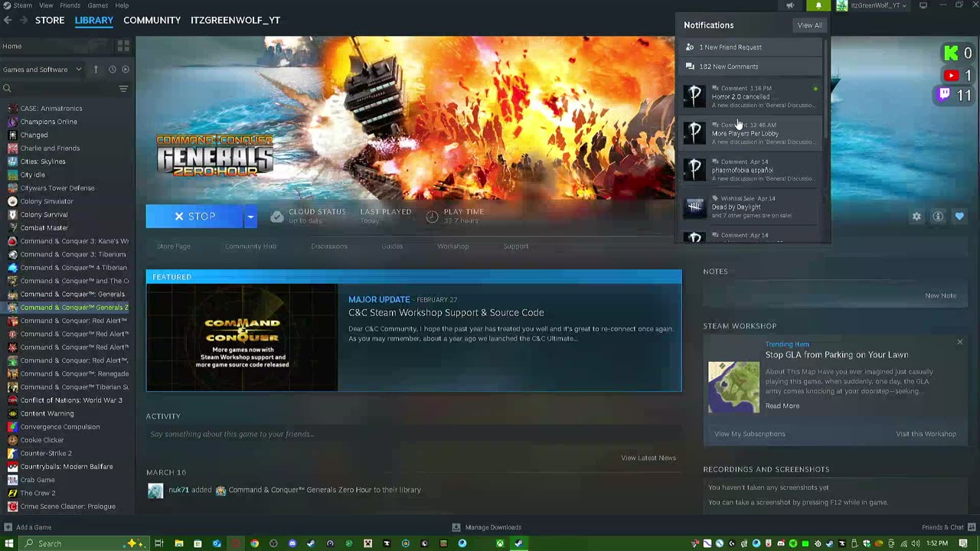This screenshot has width=980, height=551.
Task: Open the Workshop link
Action: point(452,246)
